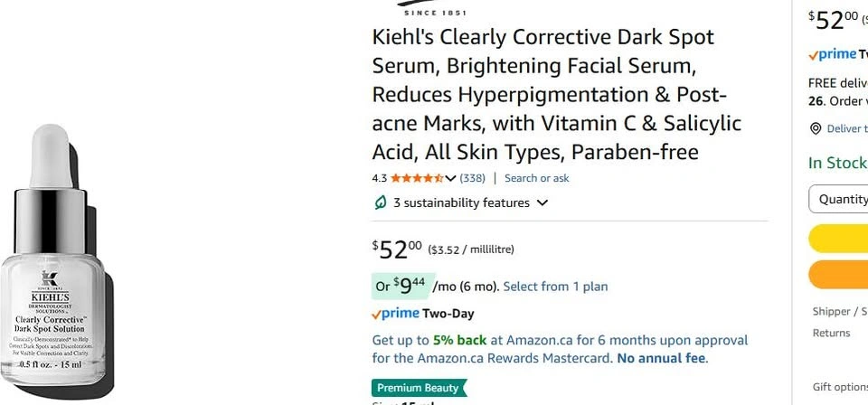
Task: Open the 338 customer reviews link
Action: pyautogui.click(x=473, y=178)
